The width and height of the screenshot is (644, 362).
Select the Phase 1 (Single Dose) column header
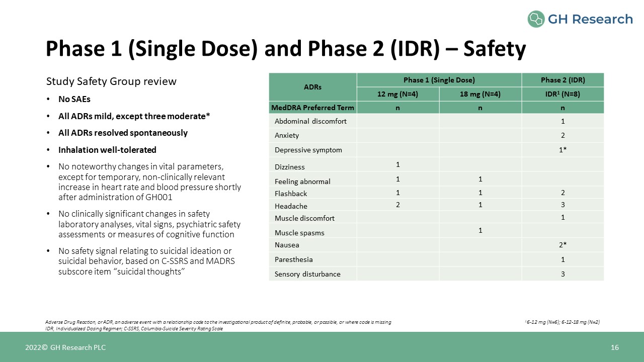pyautogui.click(x=439, y=80)
